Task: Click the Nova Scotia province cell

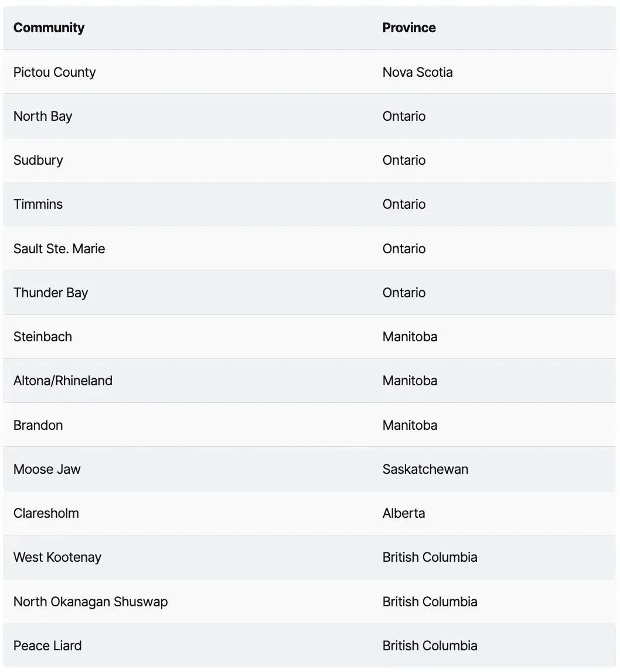Action: pyautogui.click(x=417, y=72)
